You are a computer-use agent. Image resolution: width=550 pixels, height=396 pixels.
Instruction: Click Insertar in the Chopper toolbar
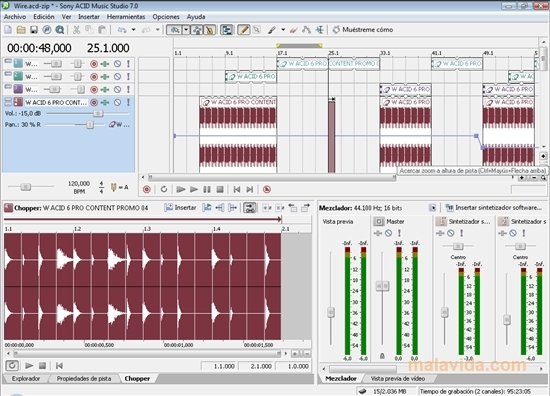pyautogui.click(x=181, y=208)
